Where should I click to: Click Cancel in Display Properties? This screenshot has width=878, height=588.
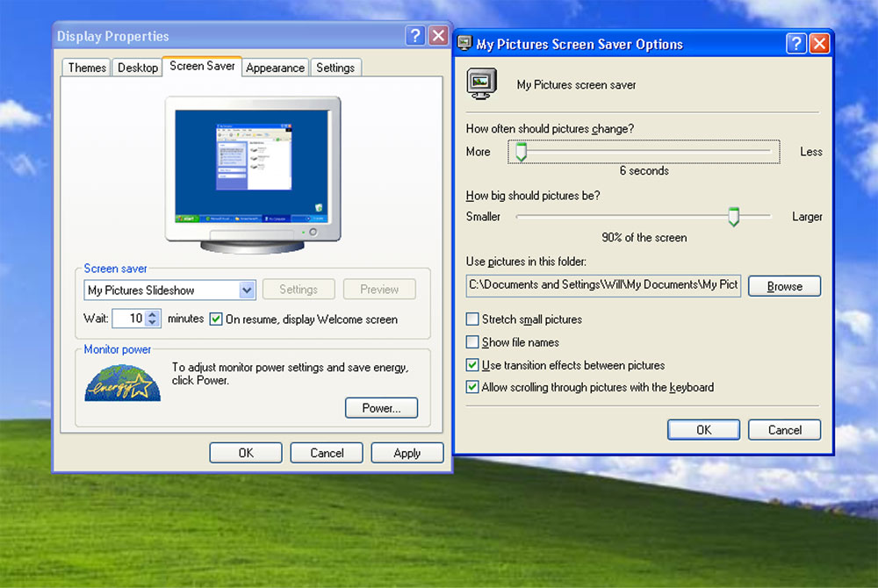327,453
